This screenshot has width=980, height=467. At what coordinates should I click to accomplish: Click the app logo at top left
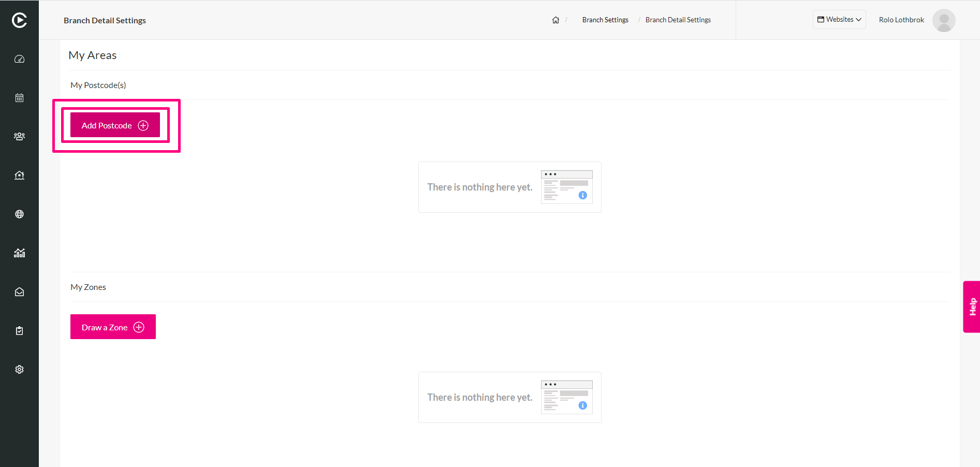[x=19, y=20]
